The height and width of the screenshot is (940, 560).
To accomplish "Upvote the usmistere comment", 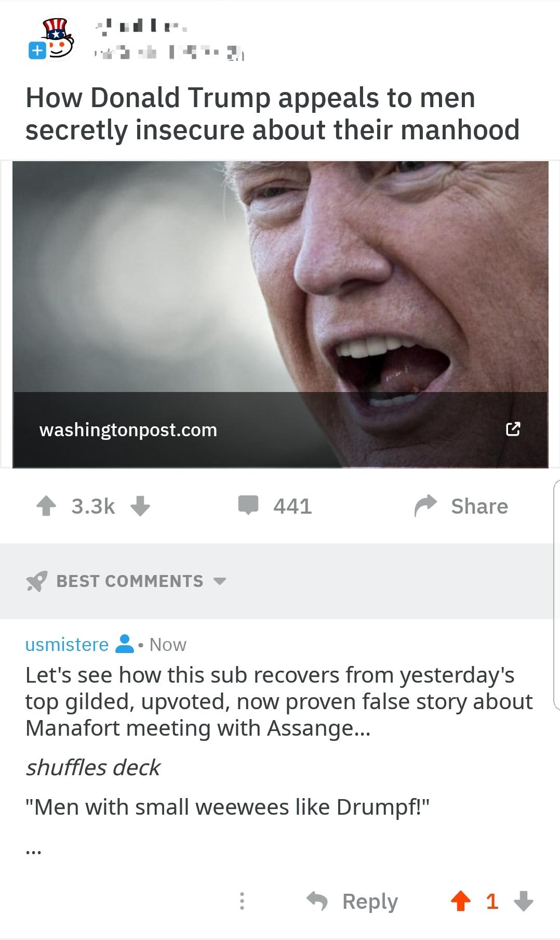I will [461, 901].
